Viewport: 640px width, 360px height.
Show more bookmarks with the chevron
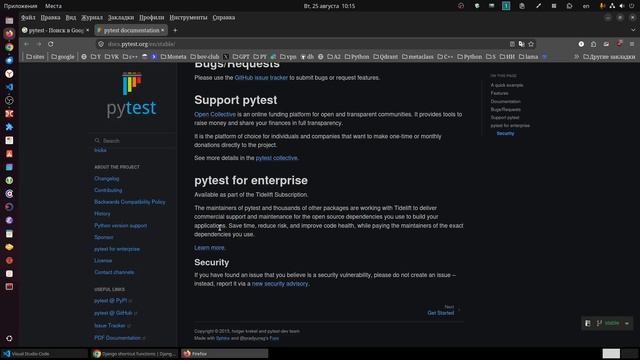coord(576,57)
